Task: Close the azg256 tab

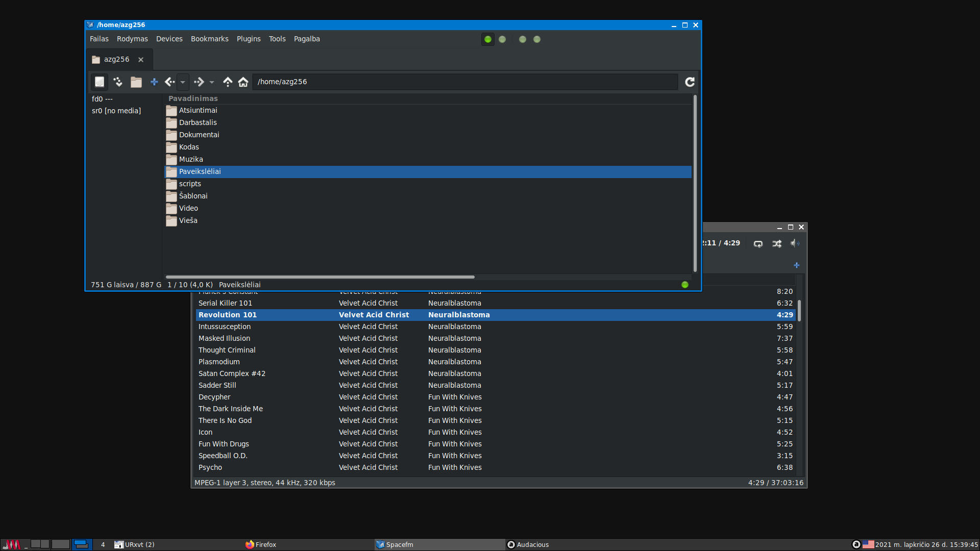Action: point(141,60)
